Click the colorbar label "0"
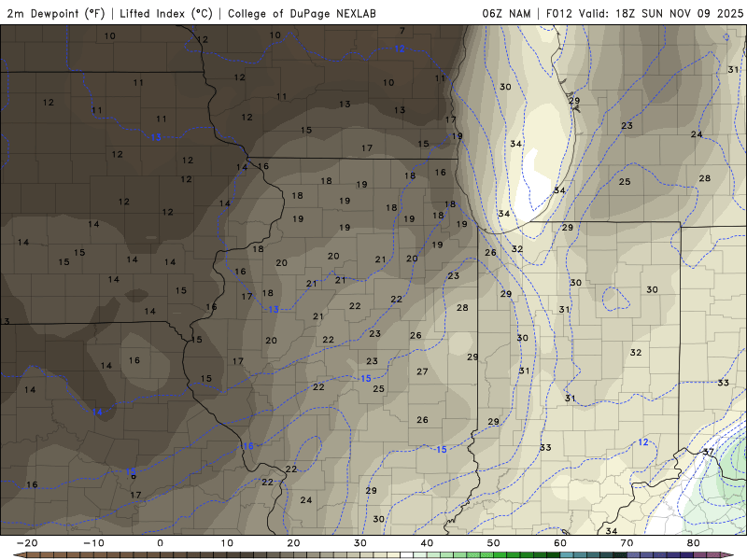747x560 pixels. point(160,543)
